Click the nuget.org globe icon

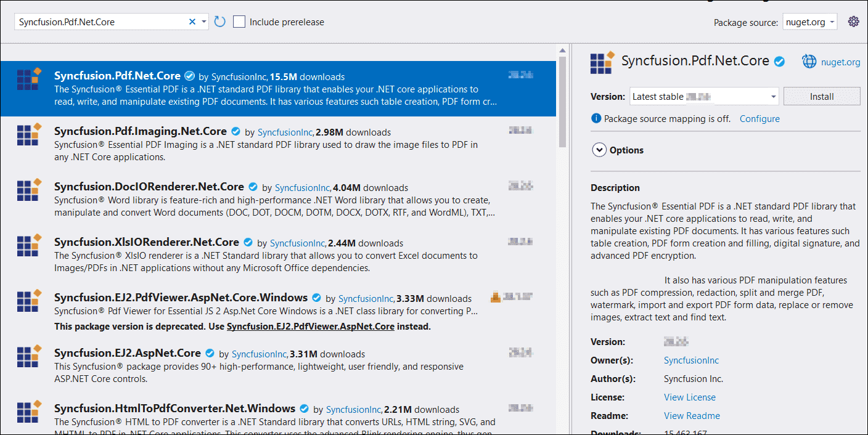point(809,62)
